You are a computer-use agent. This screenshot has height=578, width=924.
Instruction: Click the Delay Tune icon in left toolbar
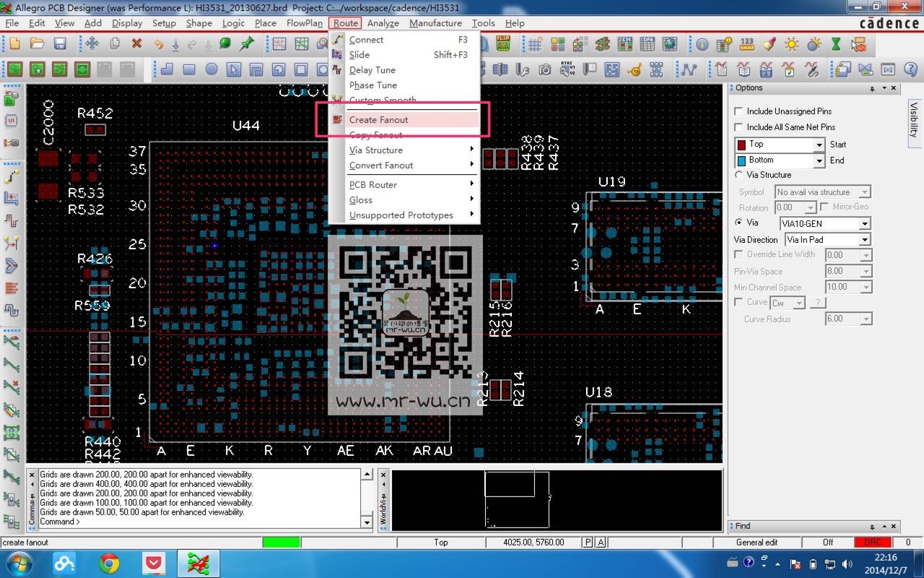click(11, 220)
